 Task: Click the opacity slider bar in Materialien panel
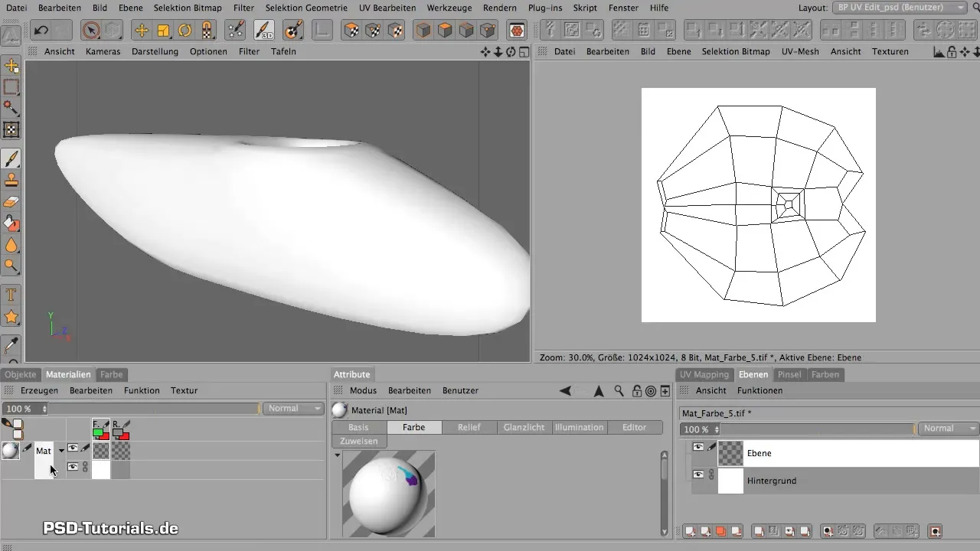pyautogui.click(x=154, y=409)
